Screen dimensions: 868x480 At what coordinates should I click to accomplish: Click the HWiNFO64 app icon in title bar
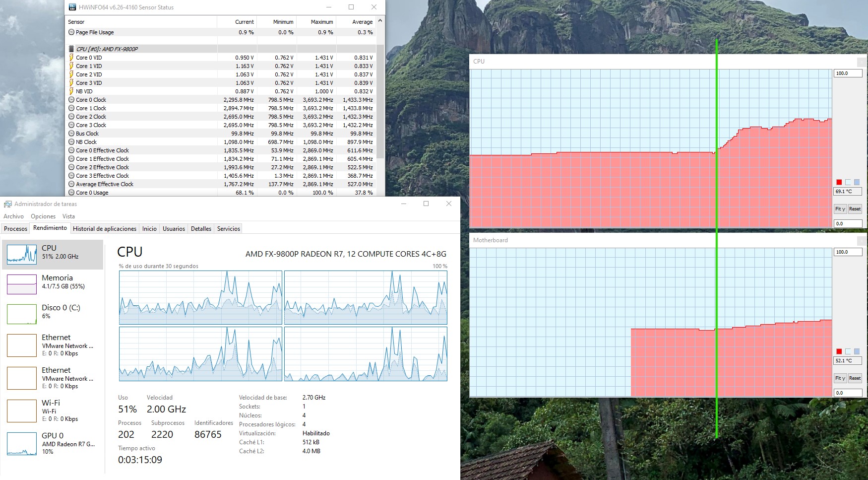tap(72, 7)
